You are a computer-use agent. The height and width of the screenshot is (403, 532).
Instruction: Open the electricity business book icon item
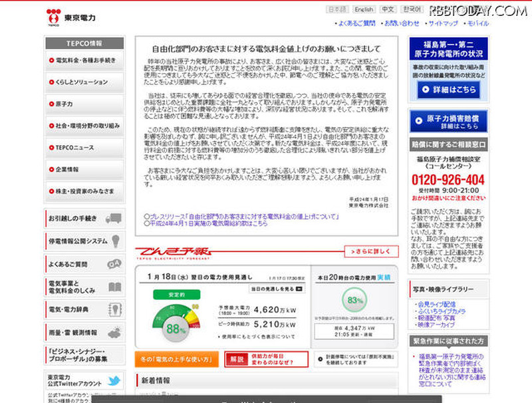(x=114, y=287)
